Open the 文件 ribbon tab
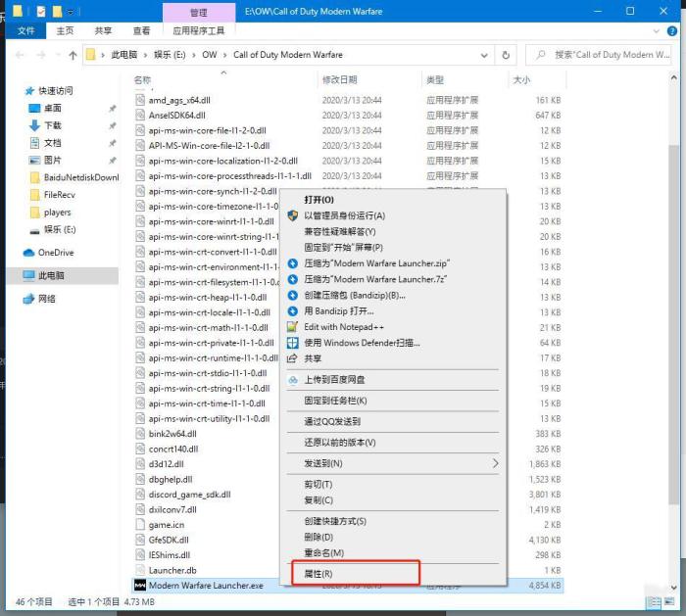Viewport: 686px width, 616px height. (x=25, y=31)
